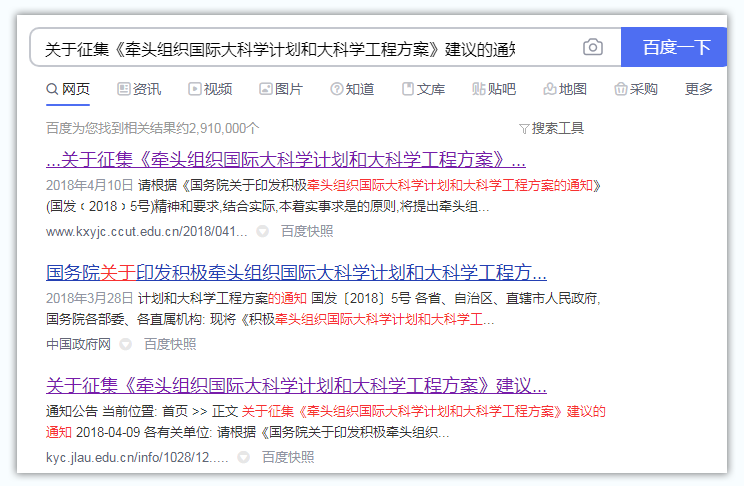
Task: Click the date 2018年3月28日 in second result
Action: 89,298
